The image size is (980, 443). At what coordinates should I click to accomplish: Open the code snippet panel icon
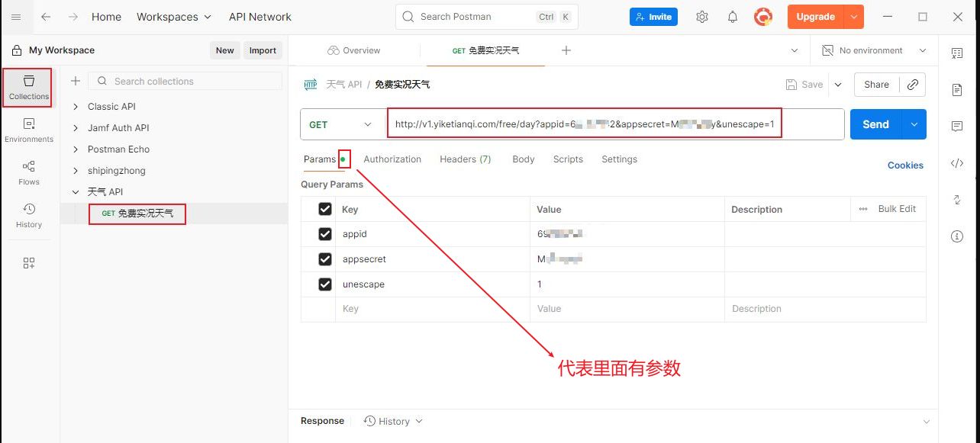pyautogui.click(x=957, y=162)
